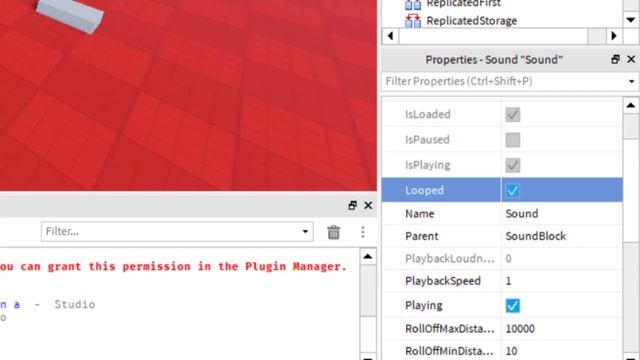Clear the Output window with the trash icon
This screenshot has height=360, width=640.
pyautogui.click(x=333, y=232)
